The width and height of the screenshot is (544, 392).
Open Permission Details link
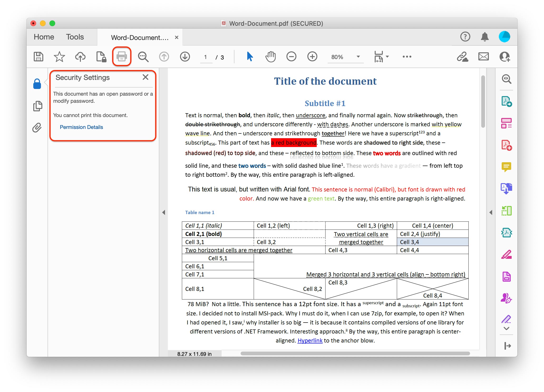pyautogui.click(x=81, y=127)
